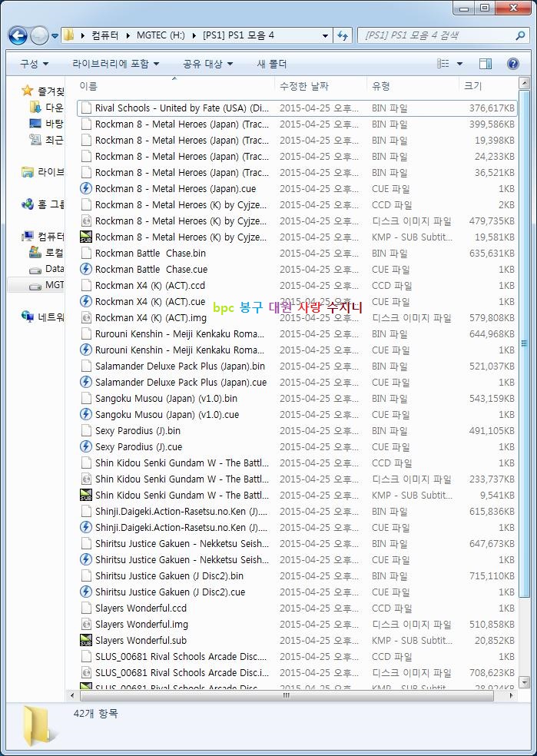Click SLUS_00681 Rival Schools Arcade Disc img icon
This screenshot has height=756, width=537.
[86, 672]
